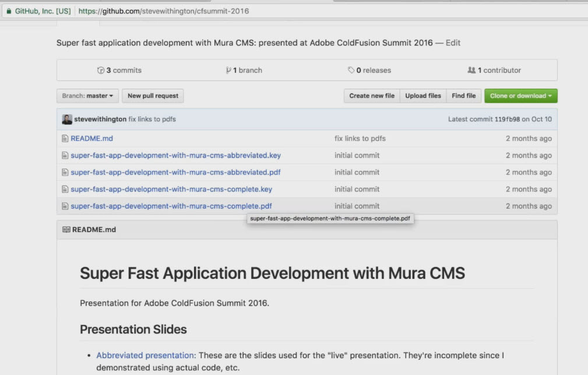Viewport: 588px width, 375px height.
Task: Click the branch icon beside 1 branch
Action: [x=228, y=70]
